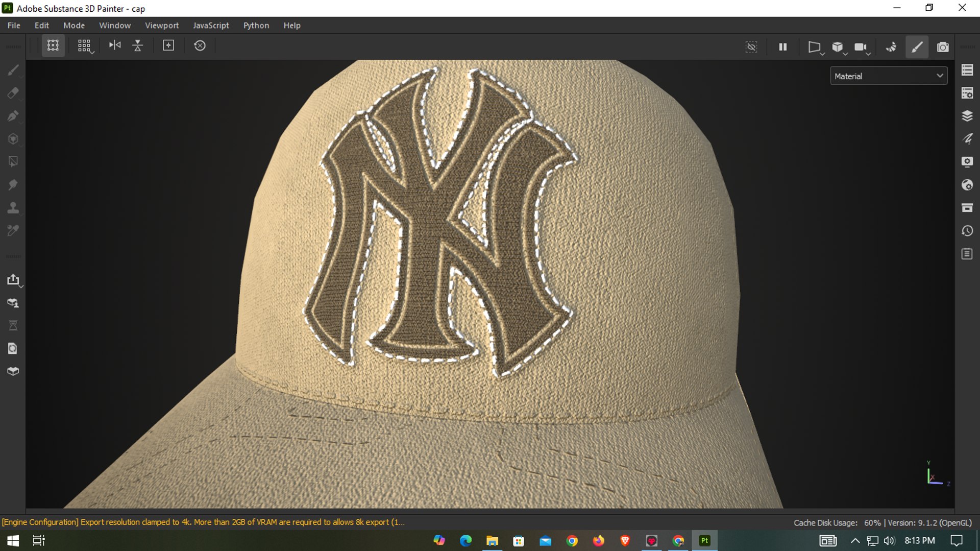This screenshot has width=980, height=551.
Task: Click the Cache Disk Usage status text
Action: (837, 523)
